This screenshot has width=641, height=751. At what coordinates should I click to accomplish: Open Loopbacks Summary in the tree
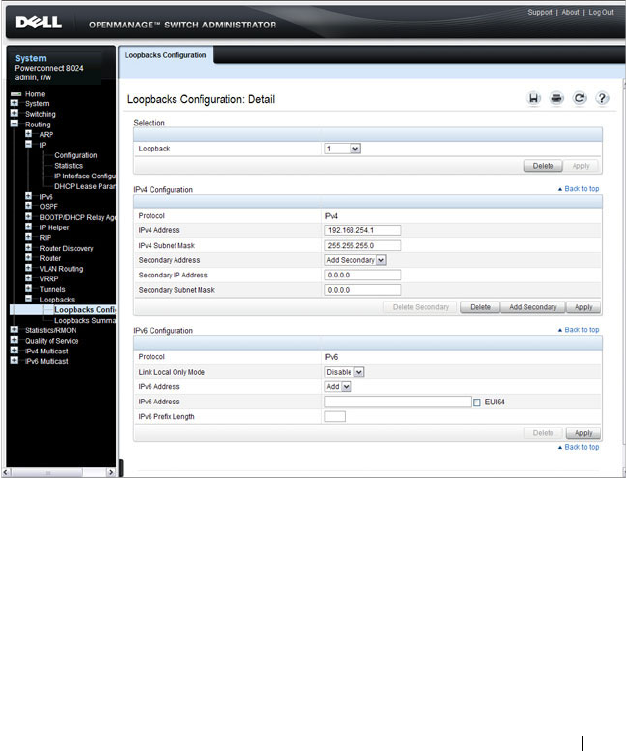(x=85, y=320)
